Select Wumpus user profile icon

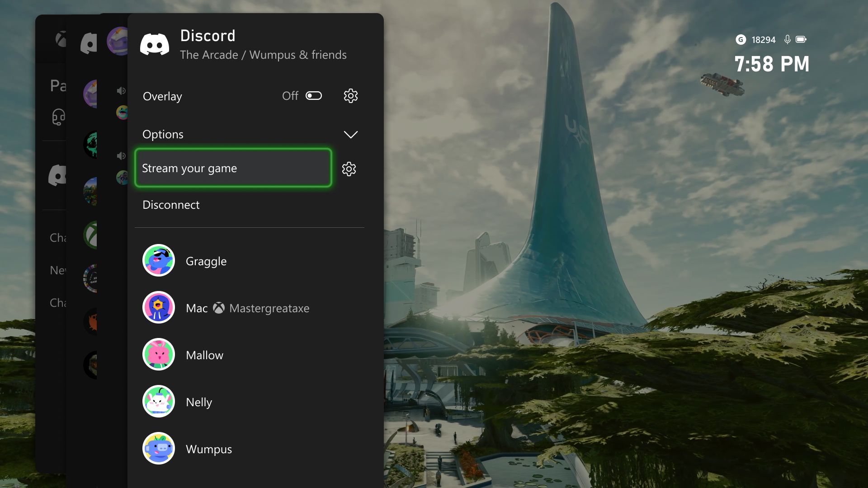coord(157,448)
